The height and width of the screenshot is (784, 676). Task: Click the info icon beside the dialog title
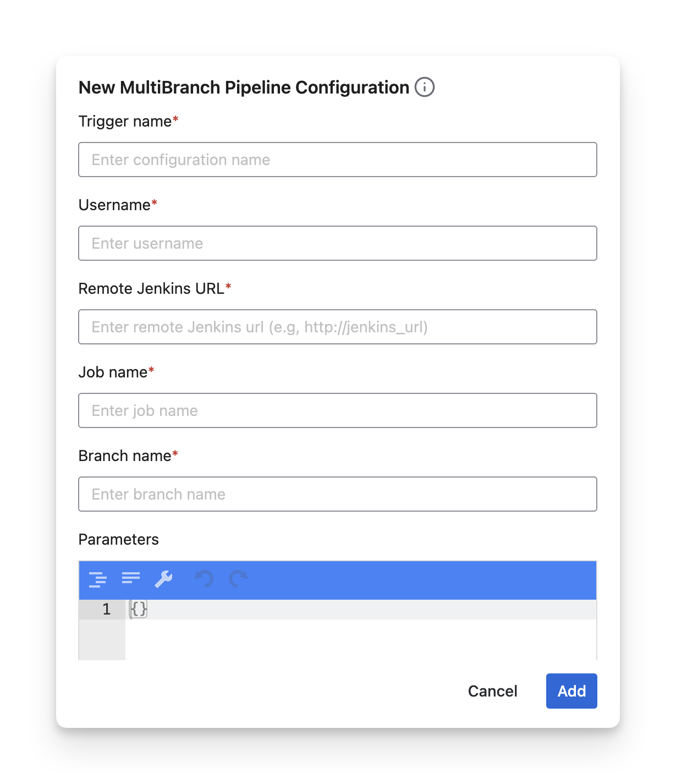(424, 87)
